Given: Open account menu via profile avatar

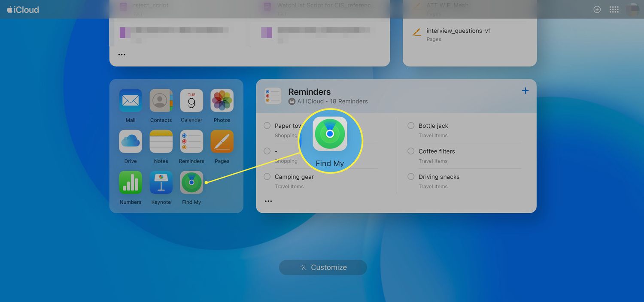Looking at the screenshot, I should pyautogui.click(x=632, y=9).
